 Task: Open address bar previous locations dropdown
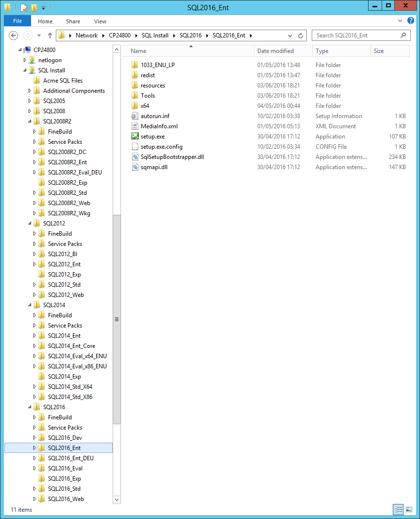[290, 35]
